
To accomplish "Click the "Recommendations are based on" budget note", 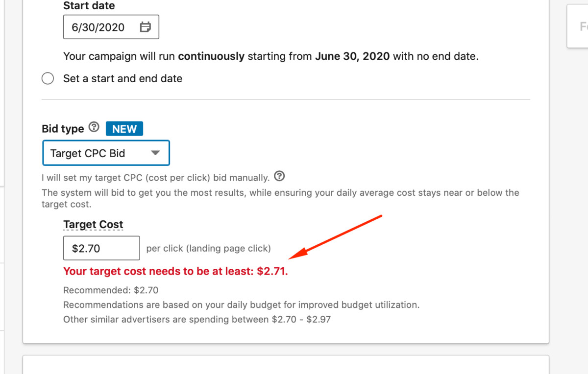I will [241, 305].
